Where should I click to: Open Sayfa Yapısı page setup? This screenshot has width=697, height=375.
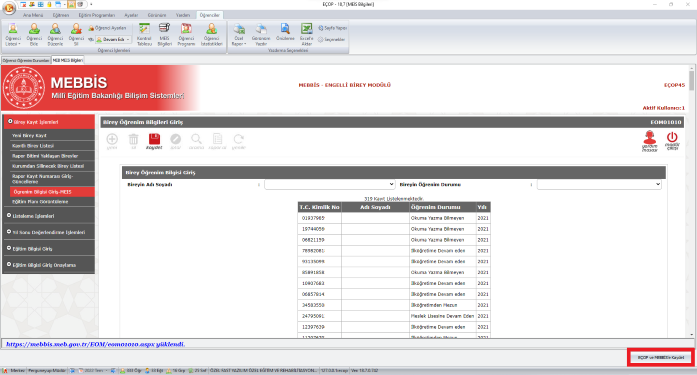(x=332, y=28)
